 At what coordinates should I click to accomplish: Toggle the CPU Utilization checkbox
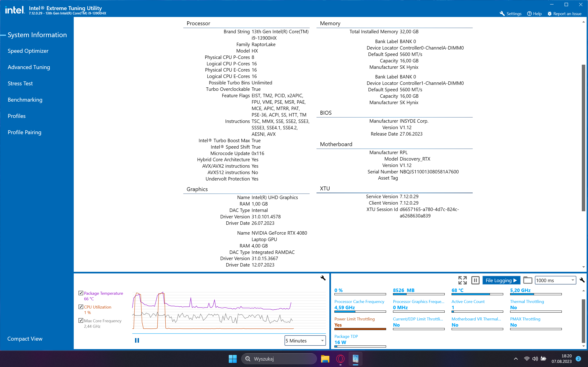pos(81,307)
